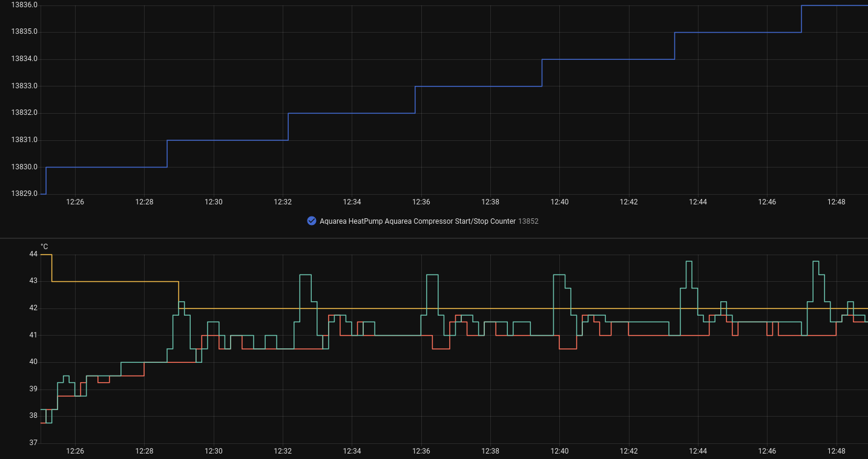Click 12:32 on the temperature chart axis
The height and width of the screenshot is (459, 868).
coord(283,451)
